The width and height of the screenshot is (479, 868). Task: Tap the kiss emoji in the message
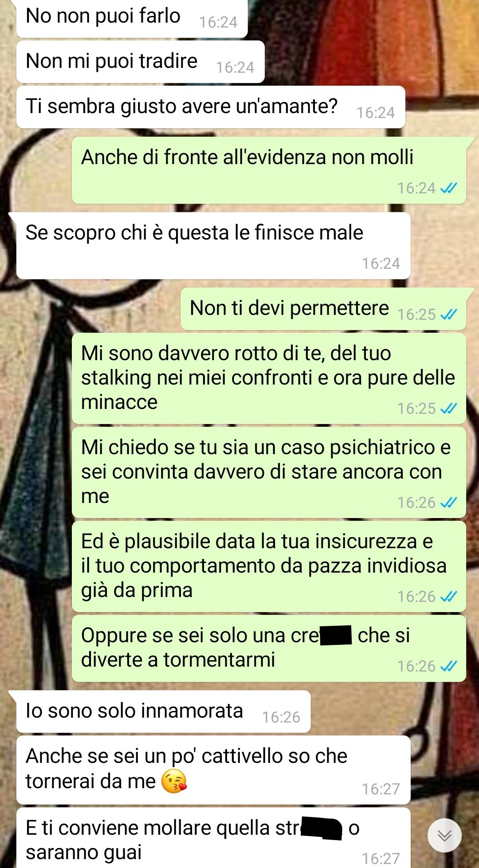pos(174,782)
